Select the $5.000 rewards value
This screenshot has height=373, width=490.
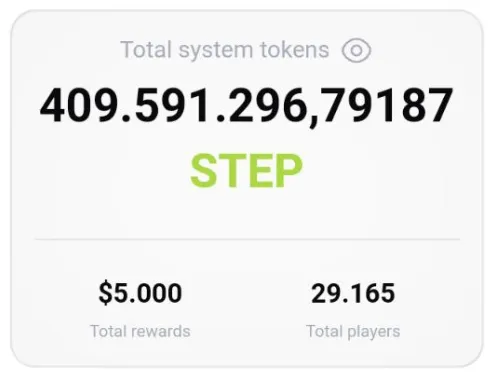(x=140, y=293)
